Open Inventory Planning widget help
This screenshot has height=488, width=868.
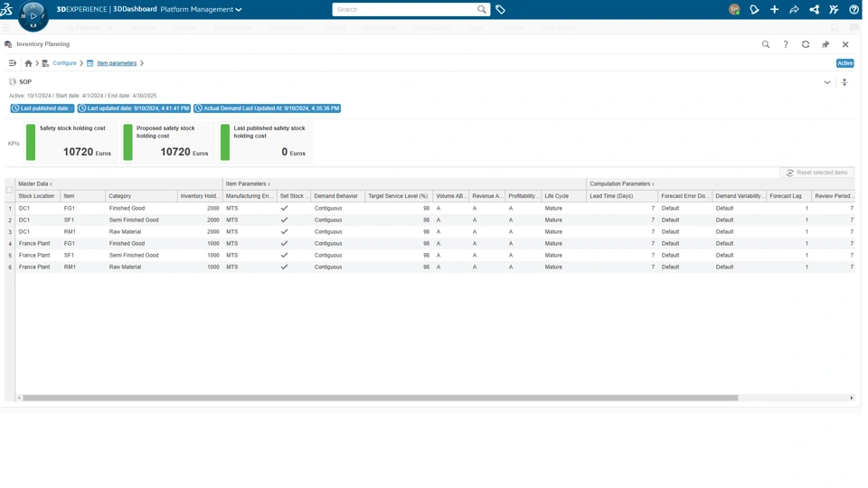(786, 44)
